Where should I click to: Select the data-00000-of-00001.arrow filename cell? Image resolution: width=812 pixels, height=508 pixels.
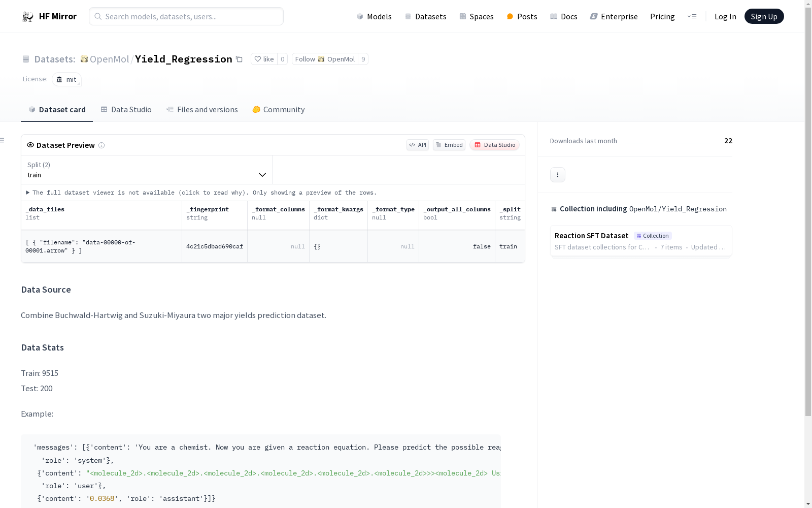[101, 246]
